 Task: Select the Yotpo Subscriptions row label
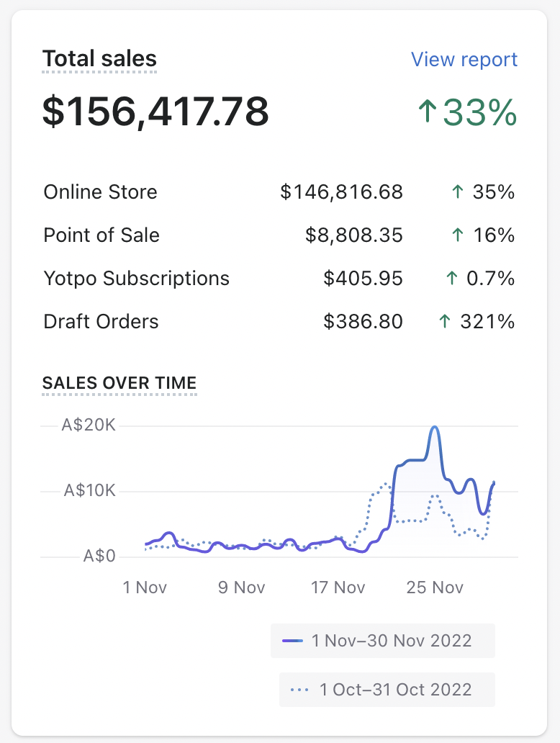click(137, 279)
